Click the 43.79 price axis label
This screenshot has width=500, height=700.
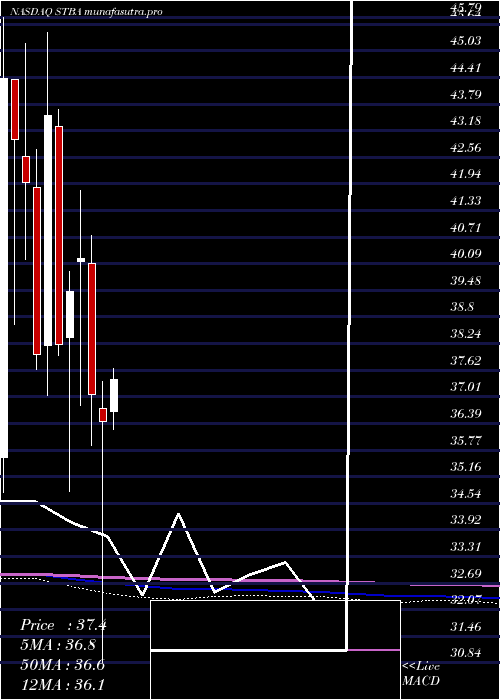point(466,94)
